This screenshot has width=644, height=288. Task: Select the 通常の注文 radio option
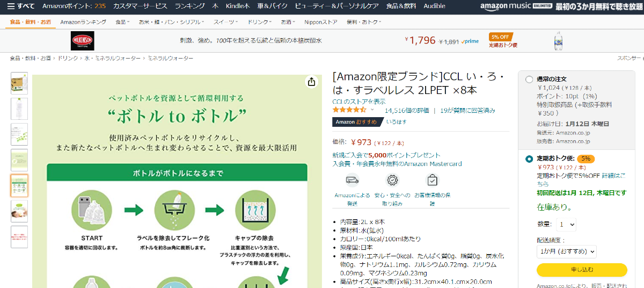tap(529, 80)
